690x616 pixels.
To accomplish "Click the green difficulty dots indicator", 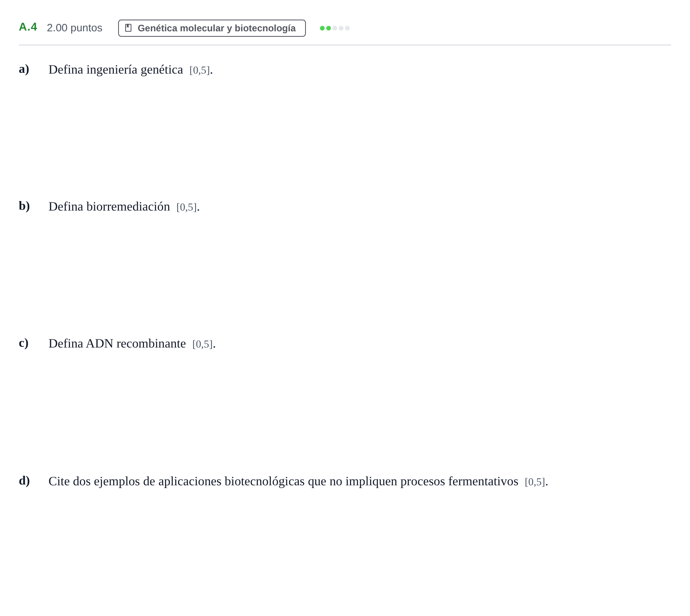I will point(334,28).
